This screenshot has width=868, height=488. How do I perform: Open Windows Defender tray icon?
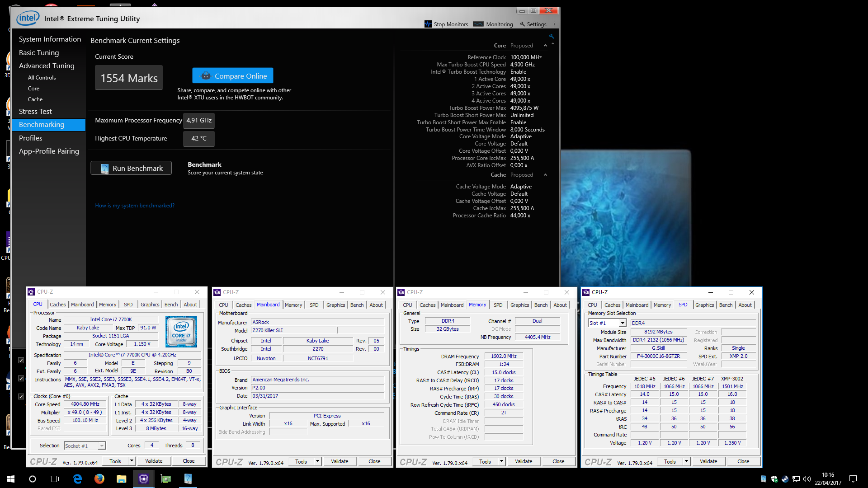[774, 479]
